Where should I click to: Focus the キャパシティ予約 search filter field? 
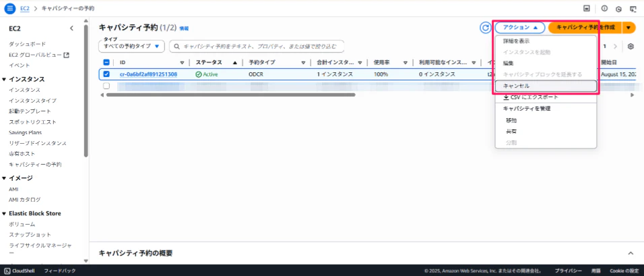[x=257, y=47]
